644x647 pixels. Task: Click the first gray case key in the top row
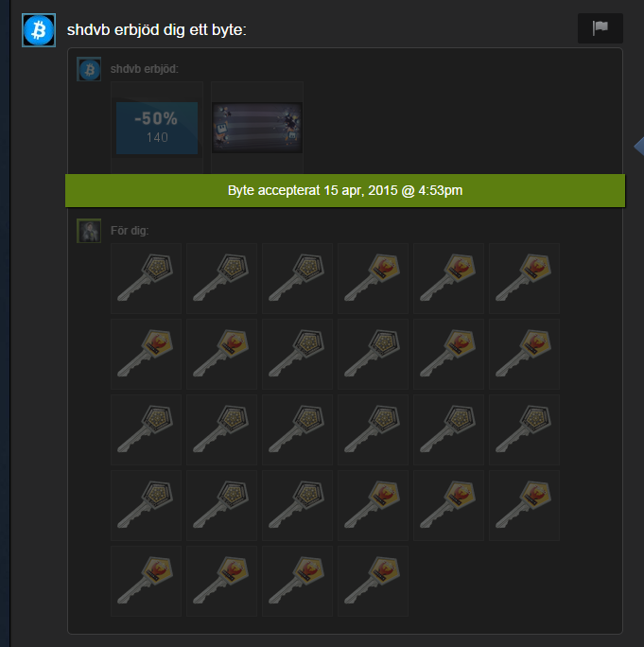point(146,278)
